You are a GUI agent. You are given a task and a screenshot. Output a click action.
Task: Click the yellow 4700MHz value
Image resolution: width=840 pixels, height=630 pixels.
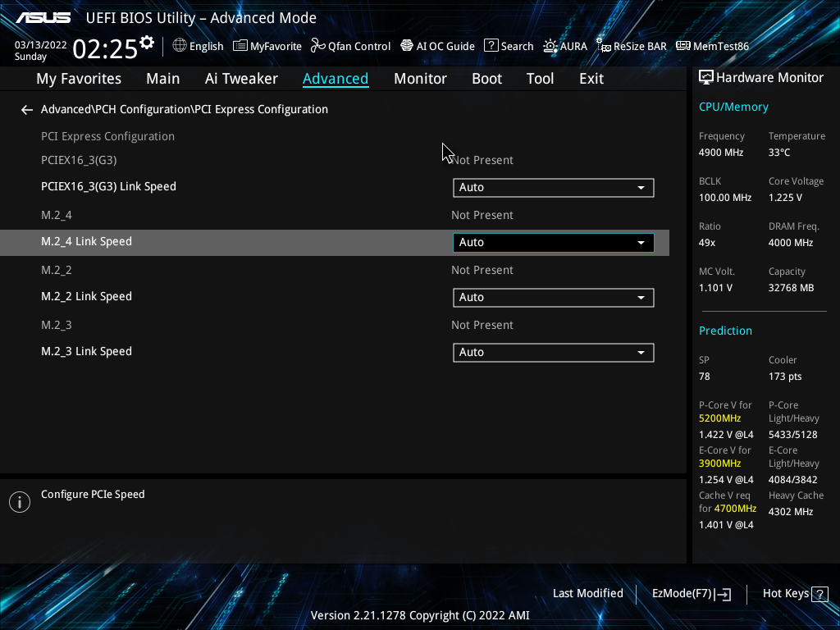coord(735,509)
